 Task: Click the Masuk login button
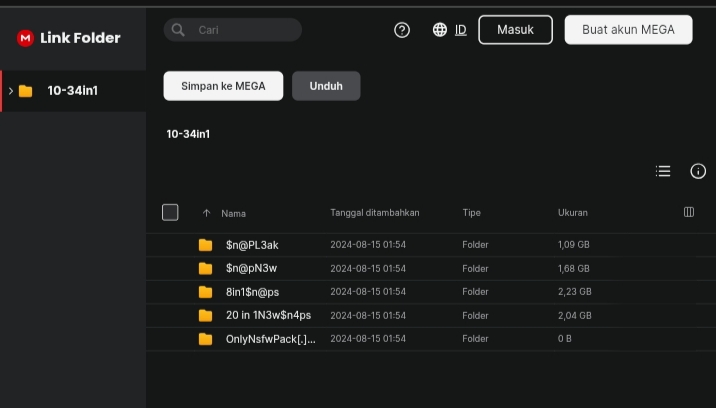pos(516,30)
